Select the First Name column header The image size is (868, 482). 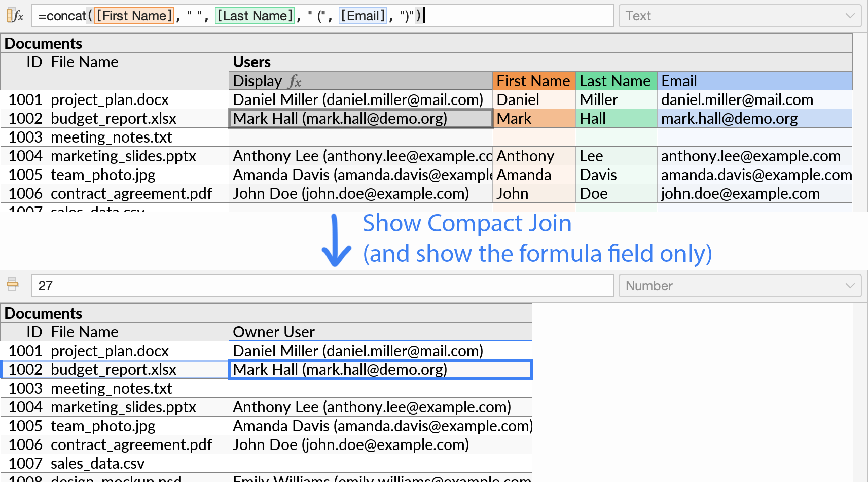pos(533,81)
